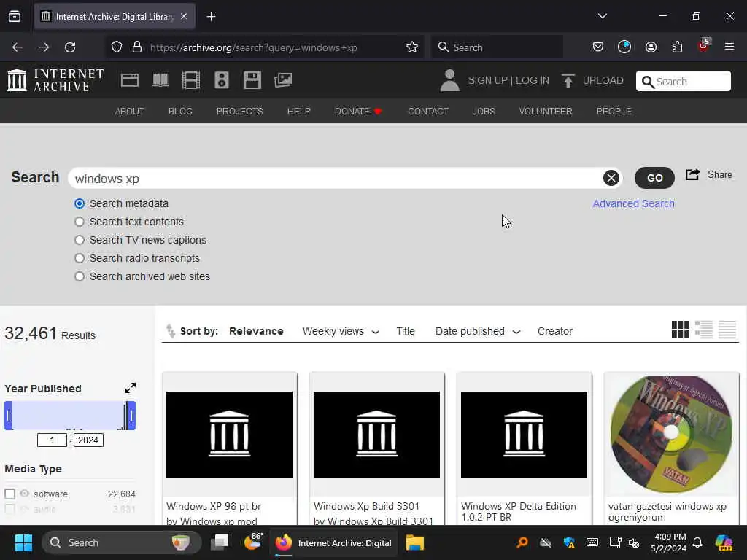Select Search archived web sites option
Screen dimensions: 747x560
tap(80, 276)
